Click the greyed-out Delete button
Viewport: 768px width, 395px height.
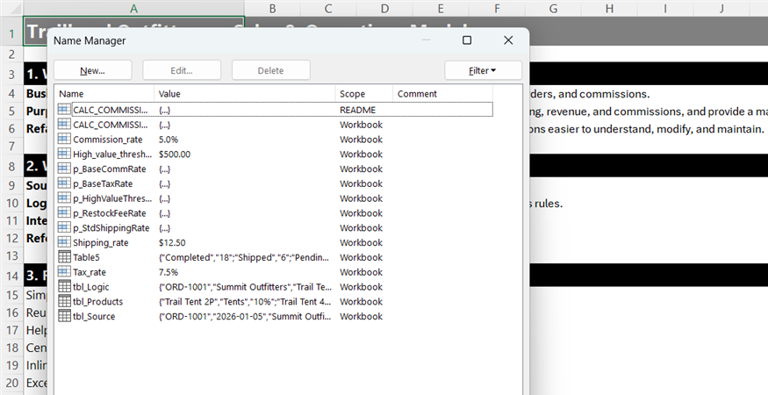tap(271, 71)
